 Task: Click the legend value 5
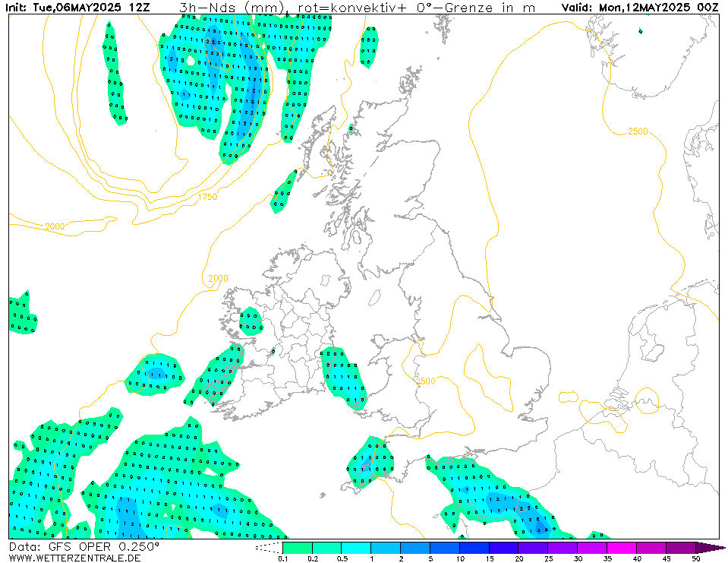click(x=430, y=558)
